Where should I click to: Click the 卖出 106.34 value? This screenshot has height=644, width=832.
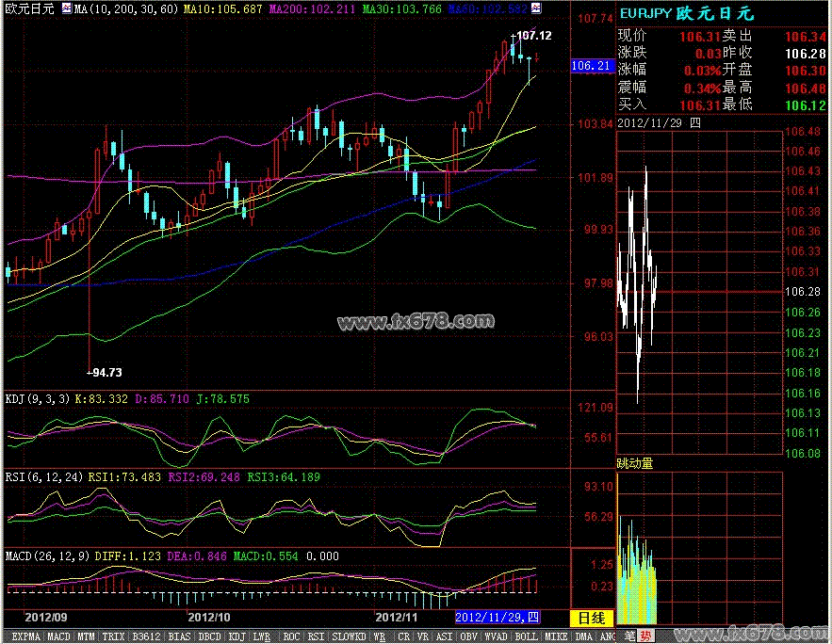tap(806, 37)
